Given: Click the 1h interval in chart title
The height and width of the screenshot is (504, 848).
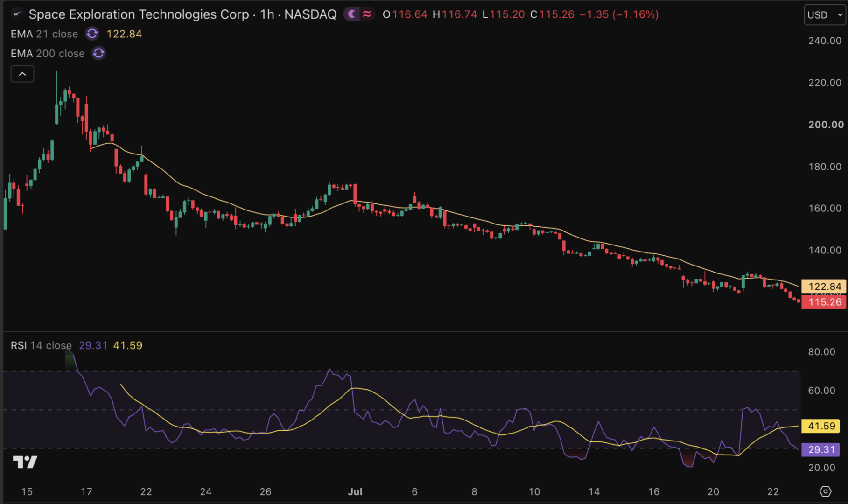Looking at the screenshot, I should pyautogui.click(x=267, y=14).
